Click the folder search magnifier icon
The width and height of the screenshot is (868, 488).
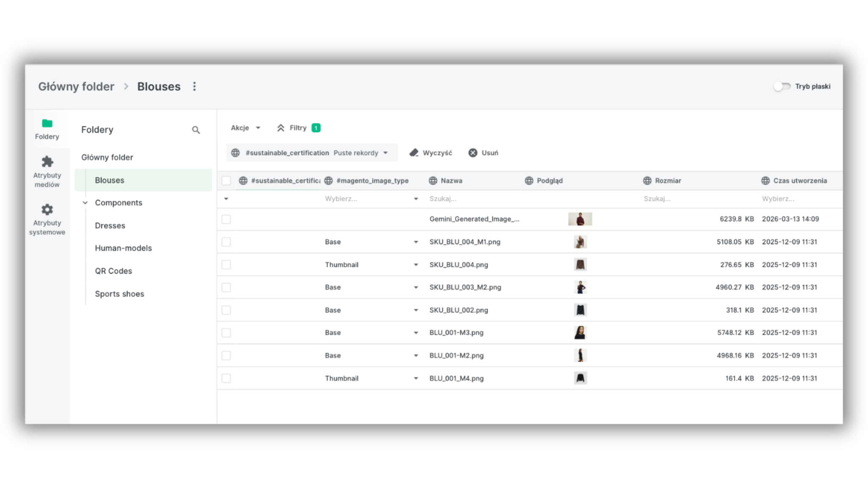pyautogui.click(x=196, y=130)
